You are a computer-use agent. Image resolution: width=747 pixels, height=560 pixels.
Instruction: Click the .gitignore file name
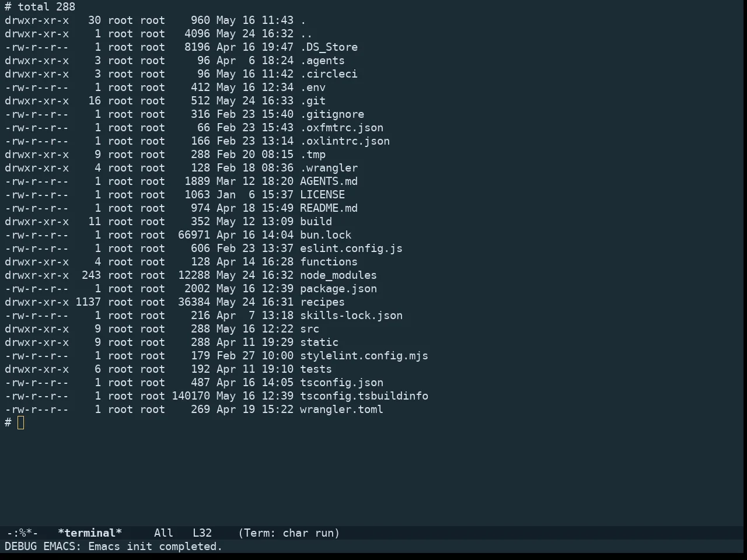tap(332, 114)
